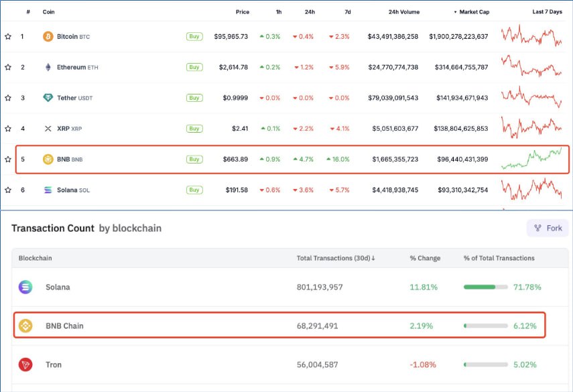Click Tether 24h volume $79,039,091,543
The width and height of the screenshot is (573, 392).
point(393,98)
